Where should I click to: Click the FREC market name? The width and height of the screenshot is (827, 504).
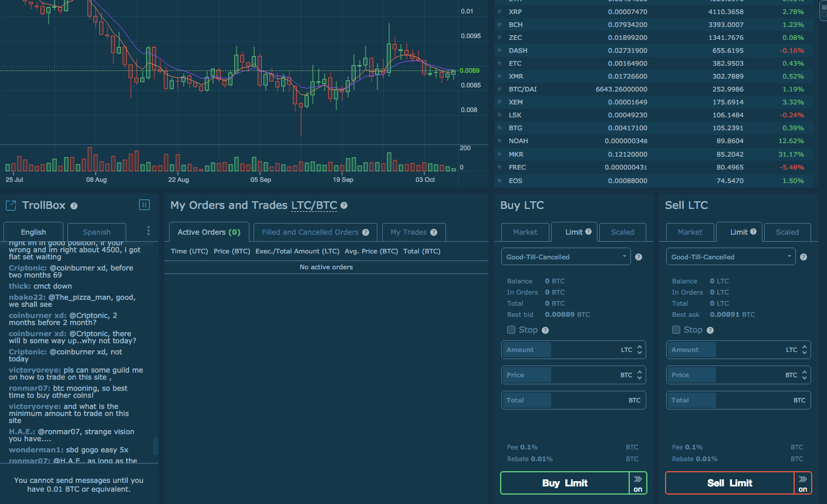point(517,167)
